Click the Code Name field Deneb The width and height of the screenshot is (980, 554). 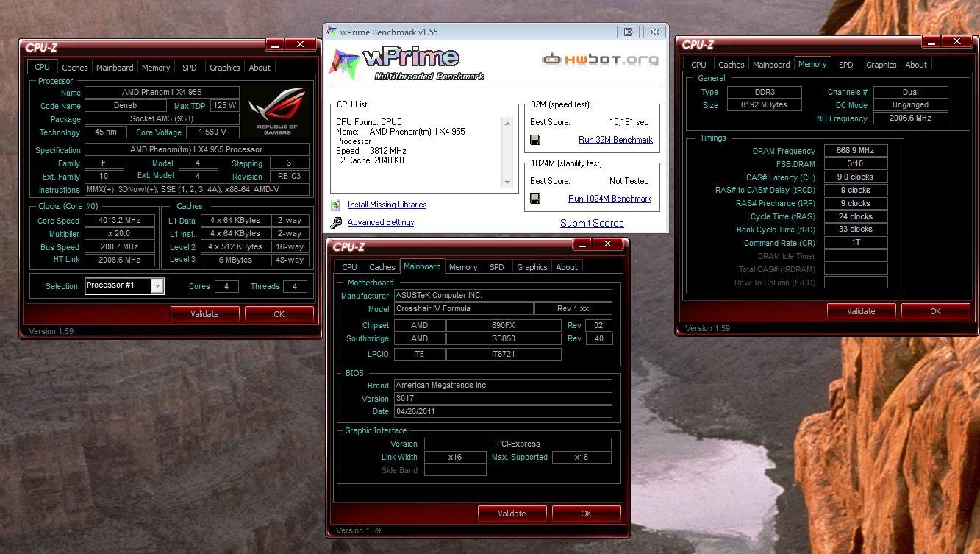(x=126, y=106)
